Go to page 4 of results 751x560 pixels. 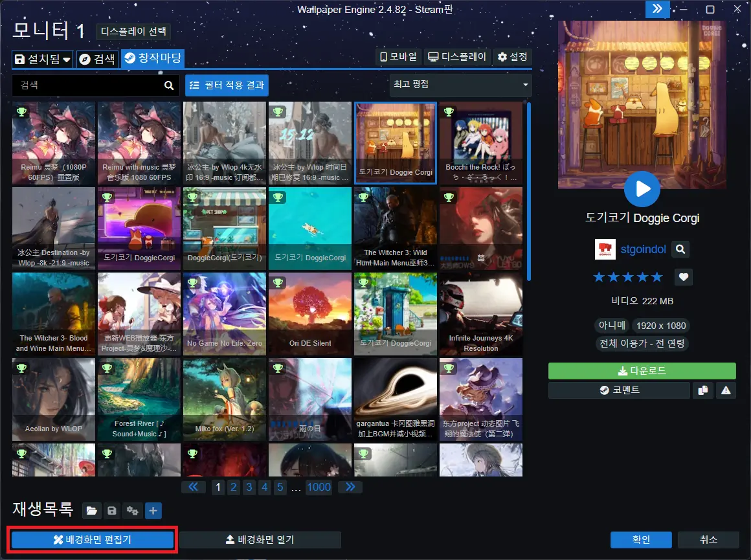(264, 487)
